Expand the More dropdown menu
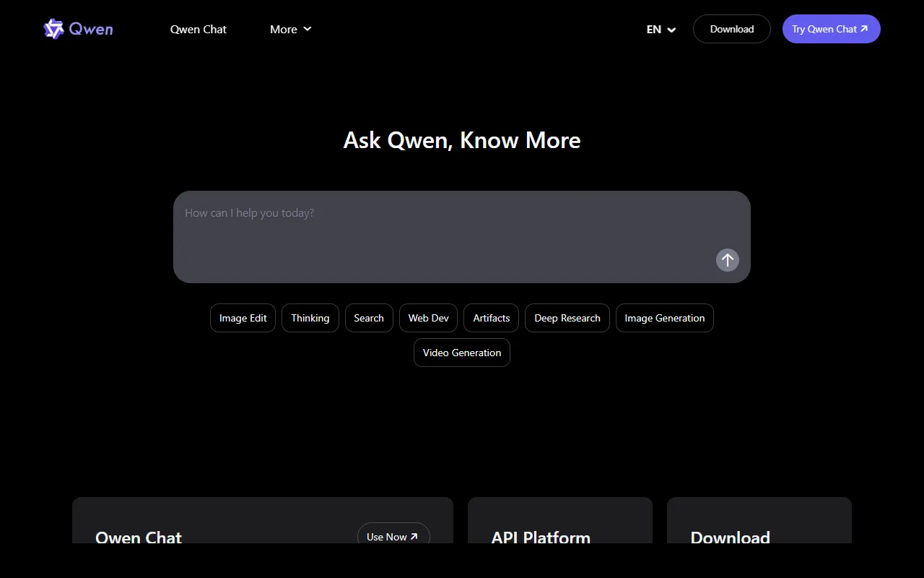Screen dimensions: 924x578 pos(290,30)
